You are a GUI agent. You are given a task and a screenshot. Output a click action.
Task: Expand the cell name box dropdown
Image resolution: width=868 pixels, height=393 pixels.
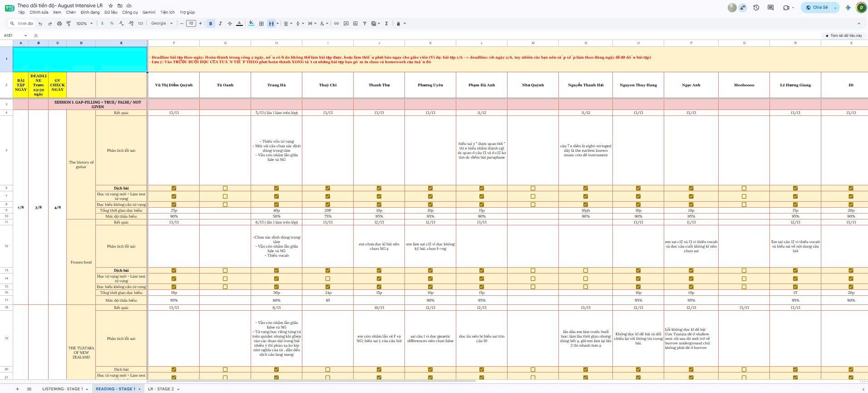point(25,35)
